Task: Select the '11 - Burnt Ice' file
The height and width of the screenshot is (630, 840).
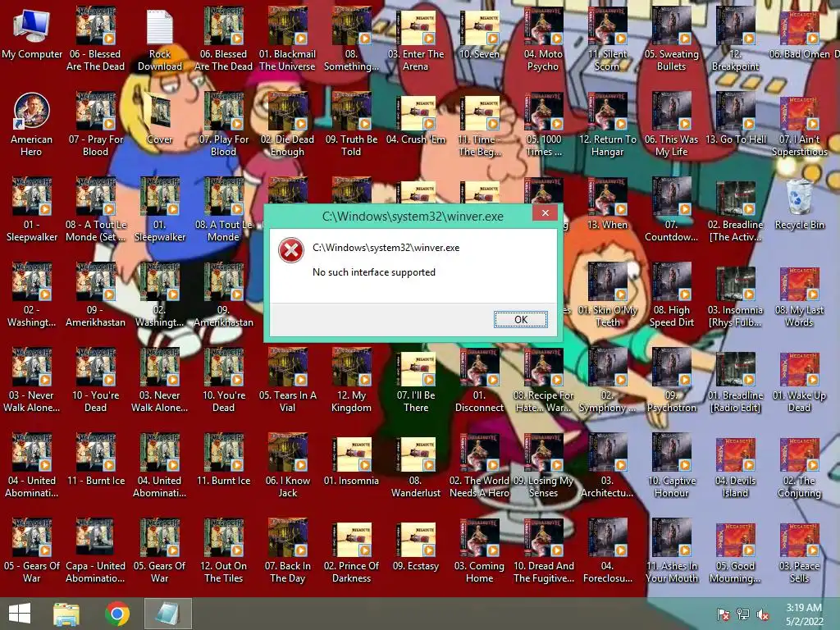Action: pos(95,461)
